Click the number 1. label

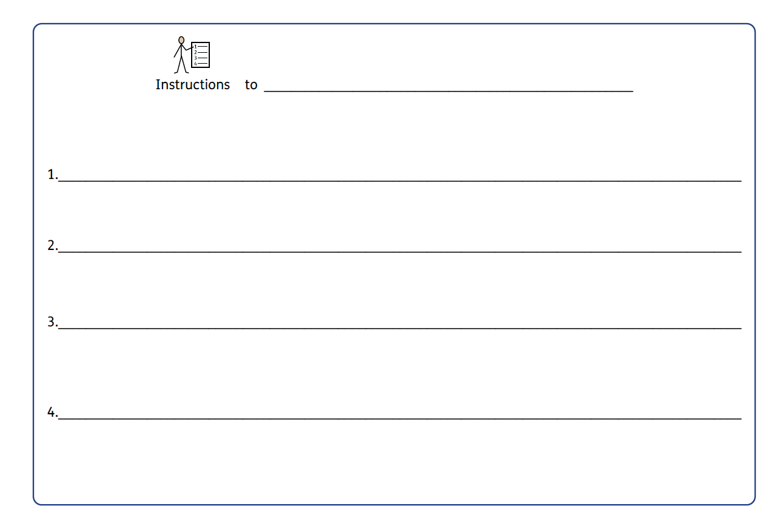point(53,175)
